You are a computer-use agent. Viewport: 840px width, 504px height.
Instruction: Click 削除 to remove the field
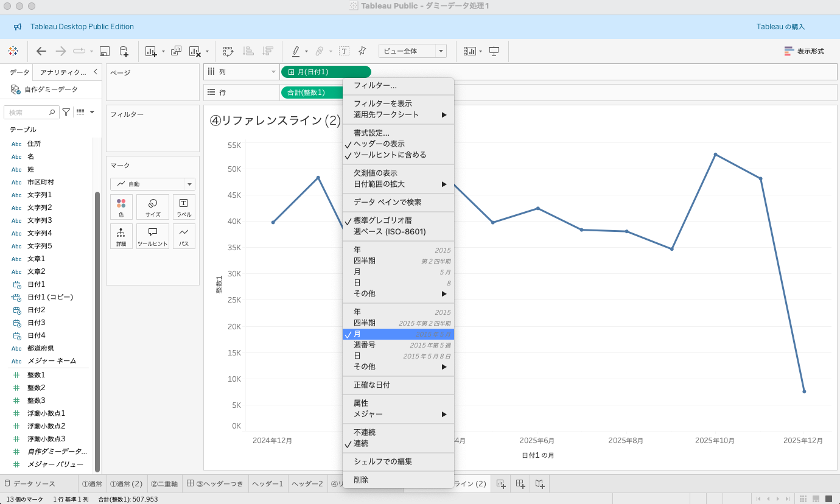click(361, 480)
